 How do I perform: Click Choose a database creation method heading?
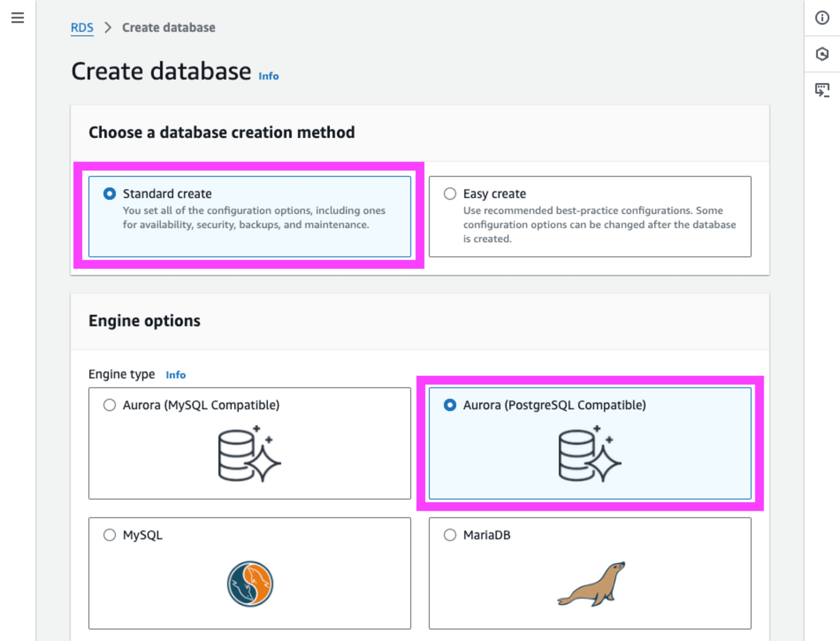pos(222,133)
